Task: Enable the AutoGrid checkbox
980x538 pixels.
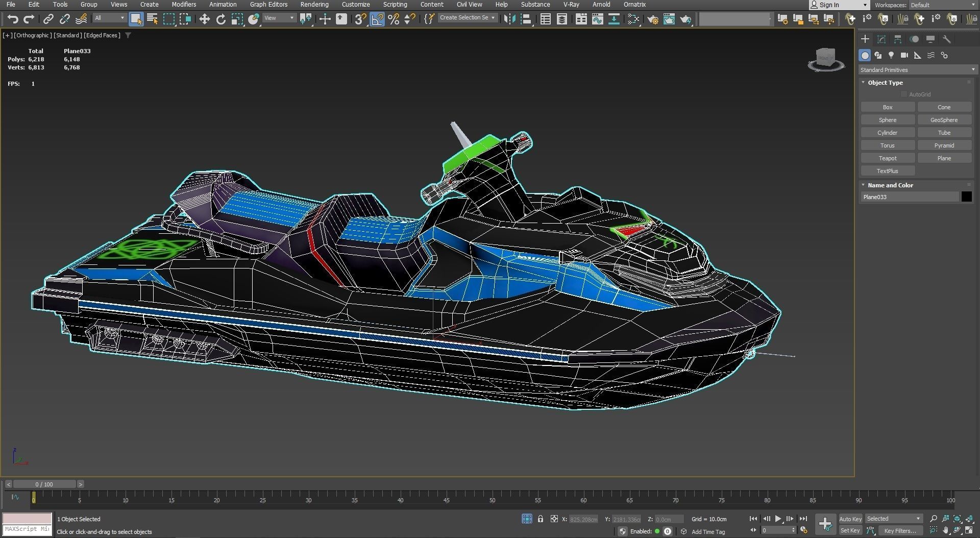Action: click(x=904, y=94)
